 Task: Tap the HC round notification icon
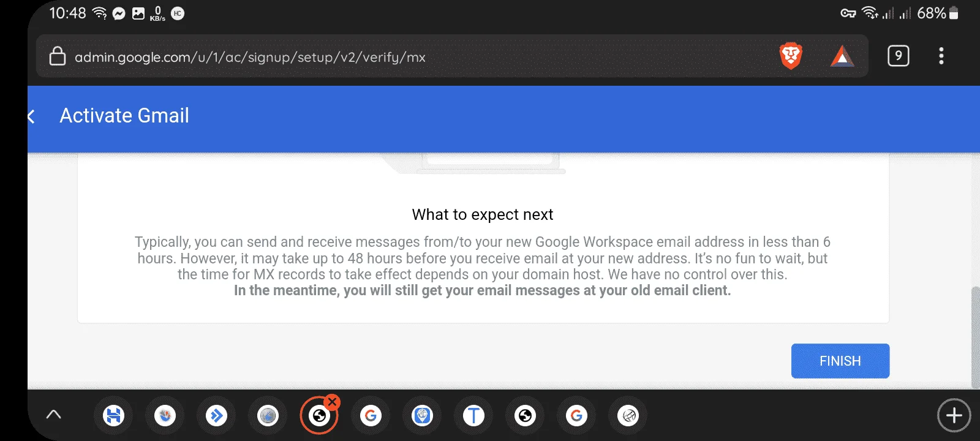[178, 13]
